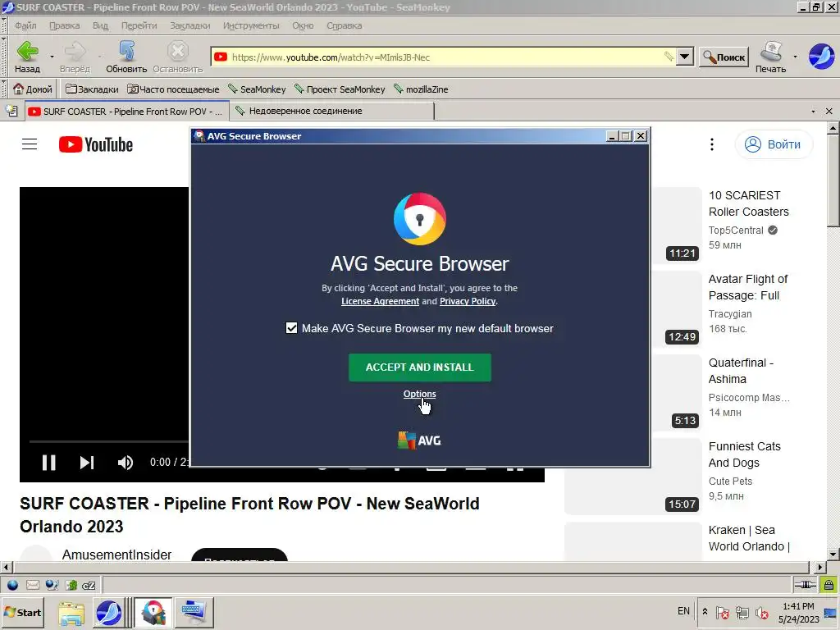Open Закладки bookmarks folder
This screenshot has height=630, width=840.
pos(92,89)
